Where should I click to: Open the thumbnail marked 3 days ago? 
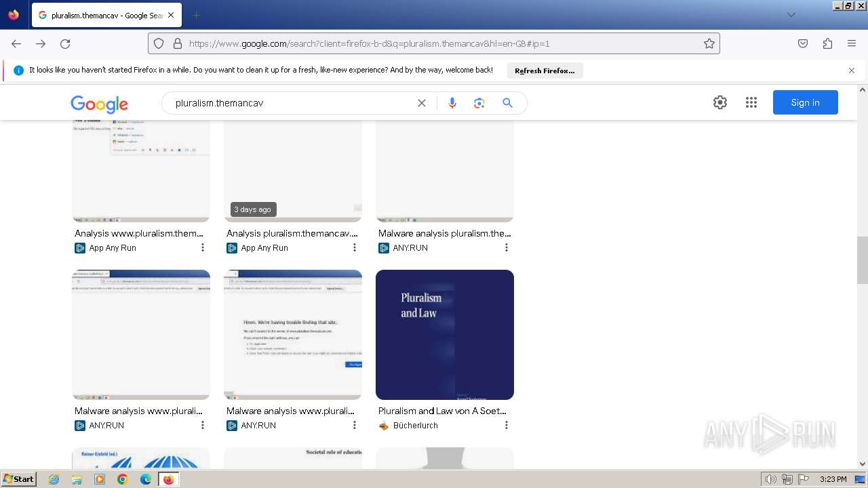click(x=293, y=171)
